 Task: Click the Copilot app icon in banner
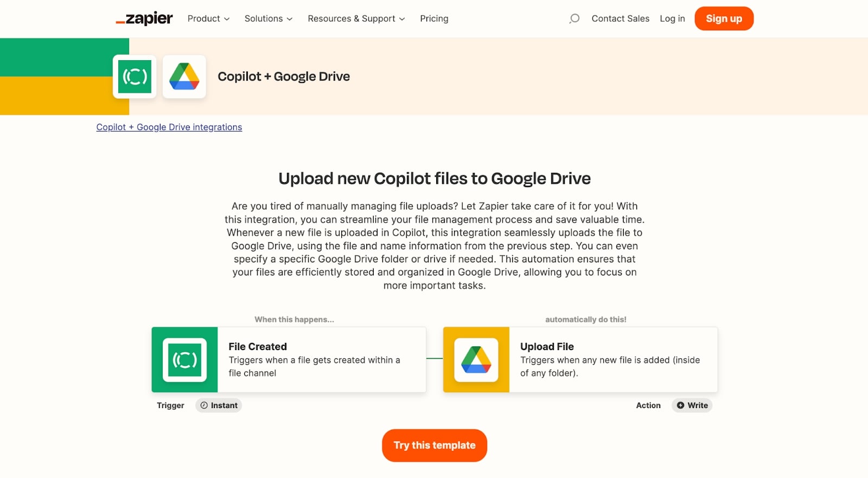[x=135, y=76]
